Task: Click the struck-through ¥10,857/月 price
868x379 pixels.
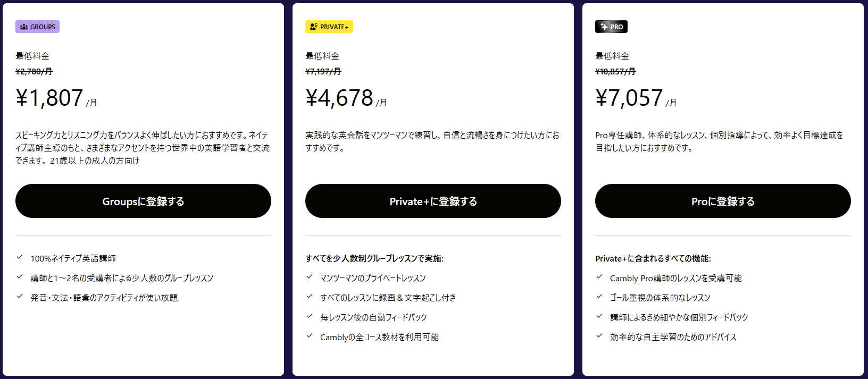Action: [615, 72]
